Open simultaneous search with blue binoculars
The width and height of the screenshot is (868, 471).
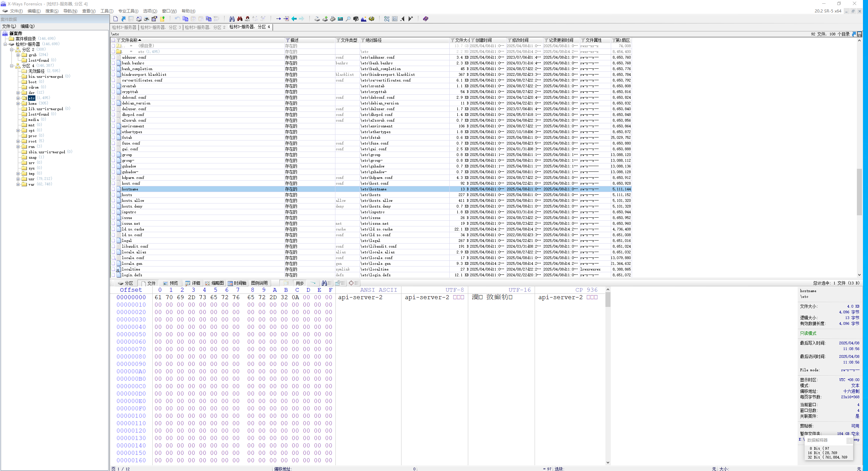coord(232,19)
